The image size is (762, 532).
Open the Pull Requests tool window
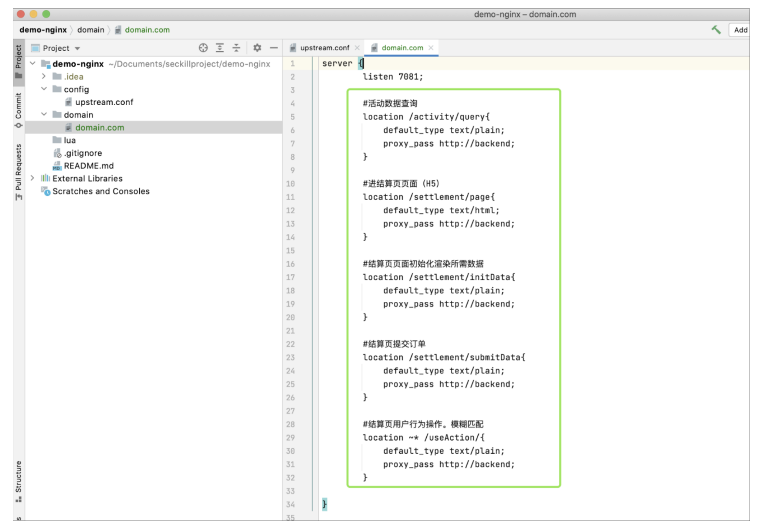coord(18,172)
